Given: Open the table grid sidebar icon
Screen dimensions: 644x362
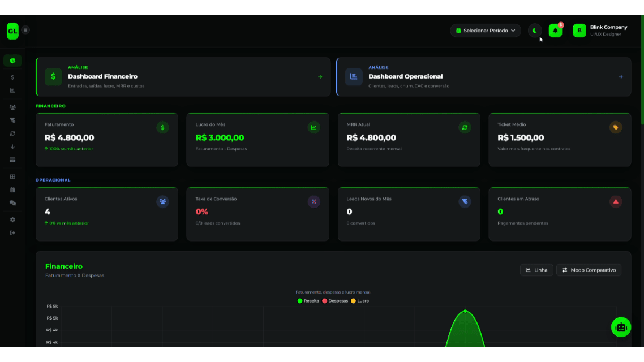Looking at the screenshot, I should point(12,177).
